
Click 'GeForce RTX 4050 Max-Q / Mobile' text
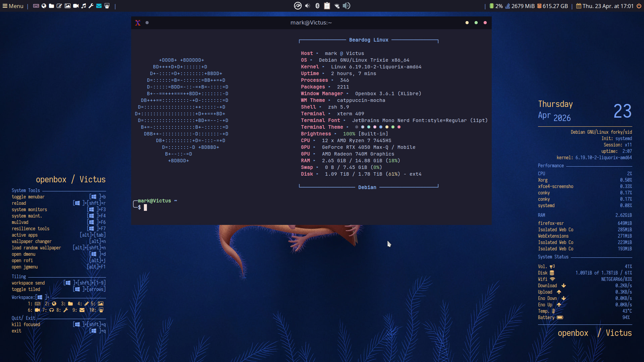click(x=369, y=147)
